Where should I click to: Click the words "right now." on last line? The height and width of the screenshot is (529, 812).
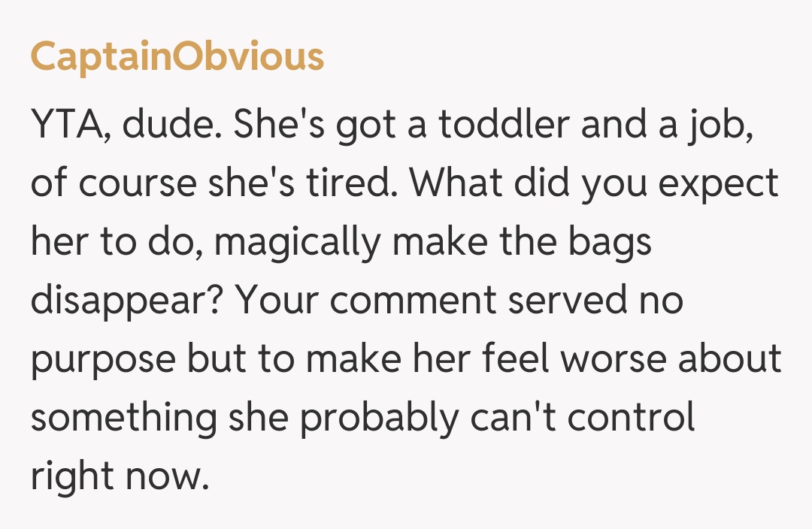119,477
